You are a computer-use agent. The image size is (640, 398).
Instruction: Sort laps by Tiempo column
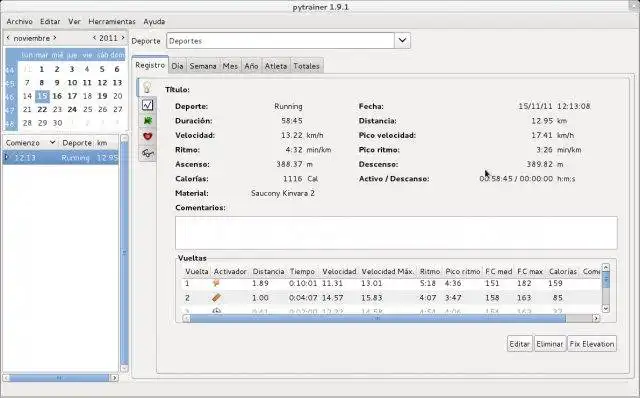coord(302,271)
